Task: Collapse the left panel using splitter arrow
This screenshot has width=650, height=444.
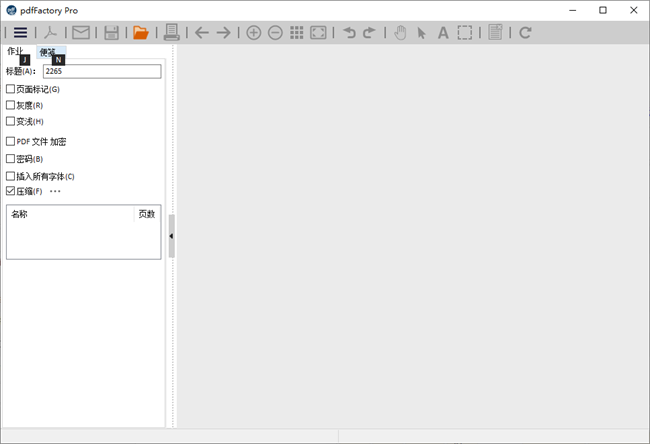Action: click(171, 236)
